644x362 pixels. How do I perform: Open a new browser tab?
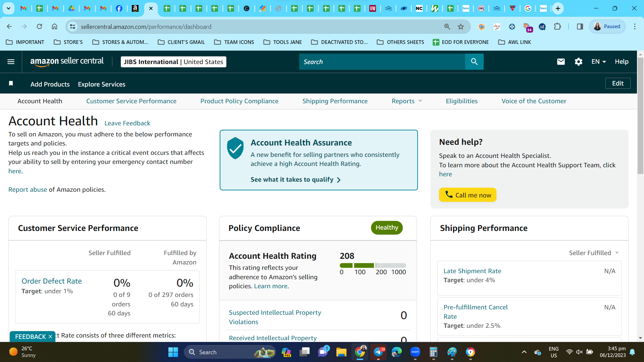coord(558,8)
